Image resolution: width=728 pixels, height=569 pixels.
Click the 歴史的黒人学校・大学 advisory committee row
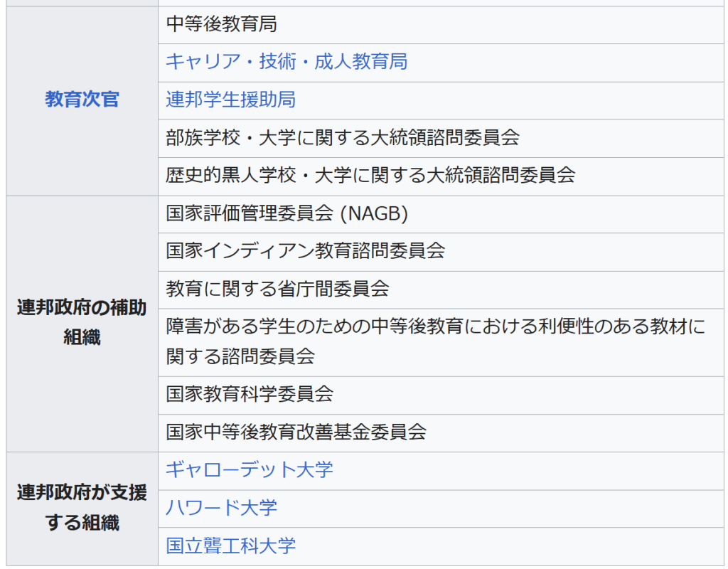point(370,175)
